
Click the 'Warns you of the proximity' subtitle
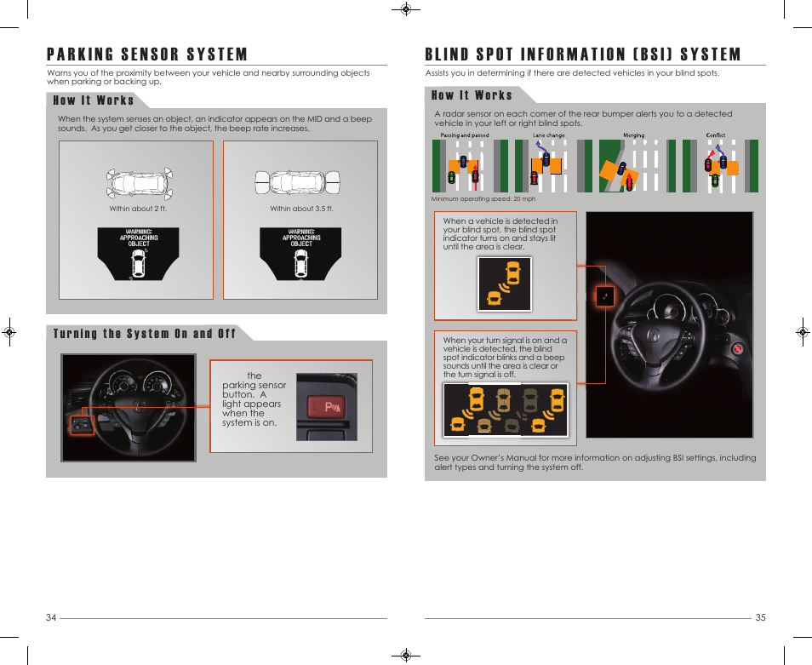pyautogui.click(x=209, y=77)
